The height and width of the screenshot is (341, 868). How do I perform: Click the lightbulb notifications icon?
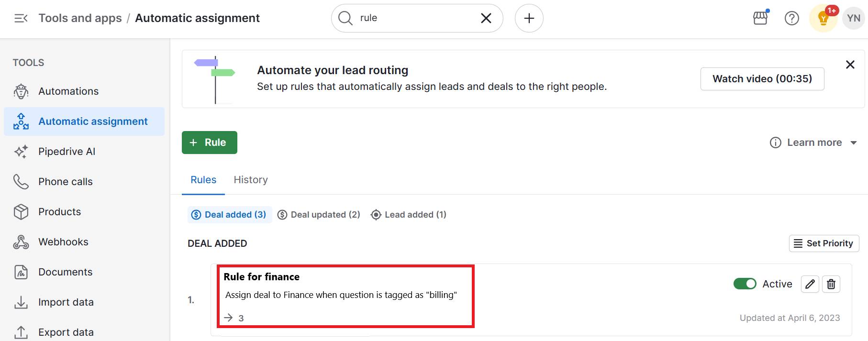pos(823,18)
